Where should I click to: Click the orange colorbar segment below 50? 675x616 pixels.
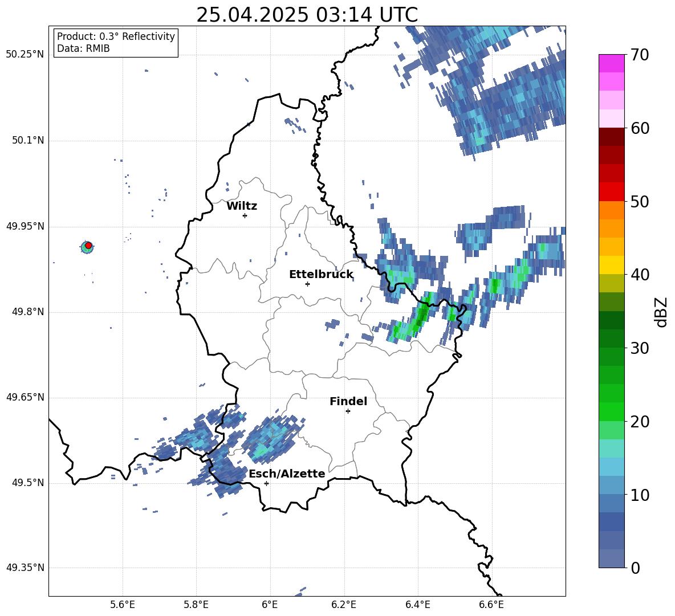tap(611, 210)
